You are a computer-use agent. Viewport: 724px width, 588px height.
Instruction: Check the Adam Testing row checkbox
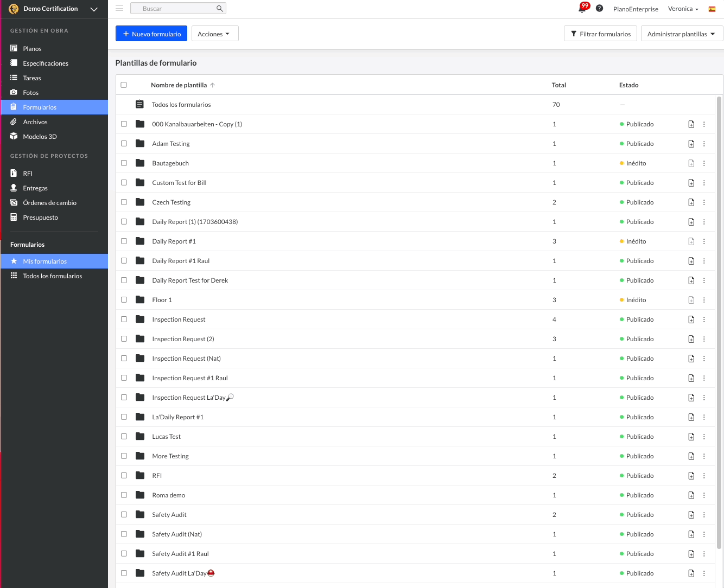pyautogui.click(x=124, y=144)
